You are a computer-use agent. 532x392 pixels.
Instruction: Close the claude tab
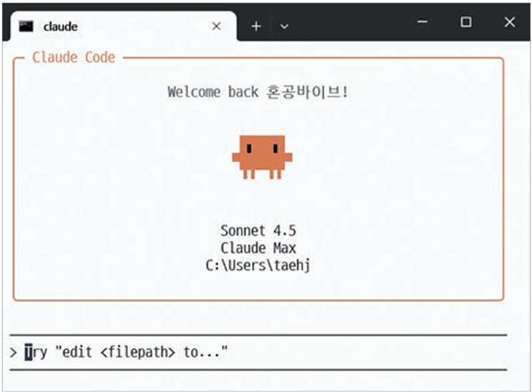tap(216, 26)
